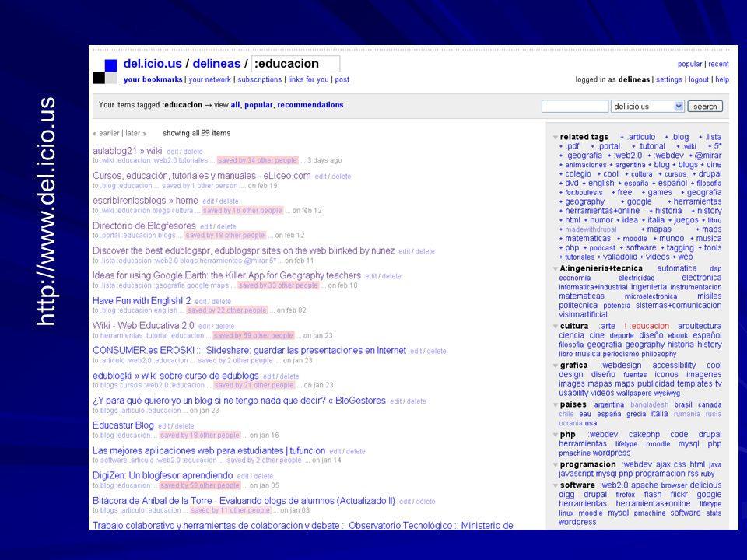Select the highlighted :educacion tag under cultura

click(650, 326)
